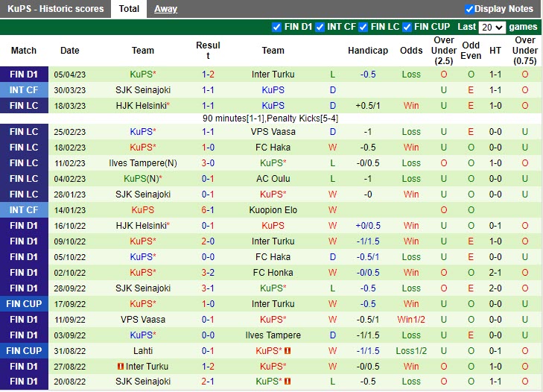This screenshot has height=392, width=543.
Task: Click VPS Vaasa in the 11/09/22 row
Action: 143,320
